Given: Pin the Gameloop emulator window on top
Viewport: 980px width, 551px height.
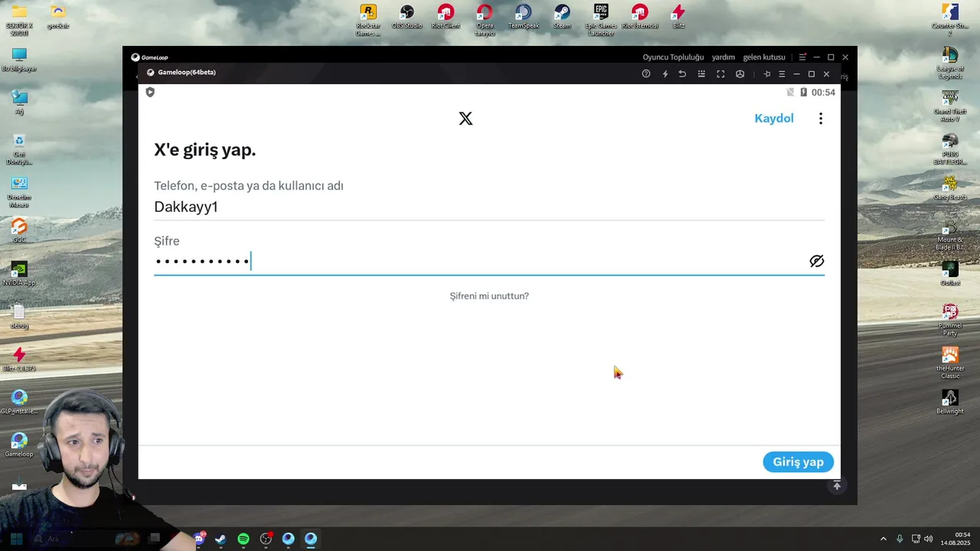Looking at the screenshot, I should pos(767,74).
